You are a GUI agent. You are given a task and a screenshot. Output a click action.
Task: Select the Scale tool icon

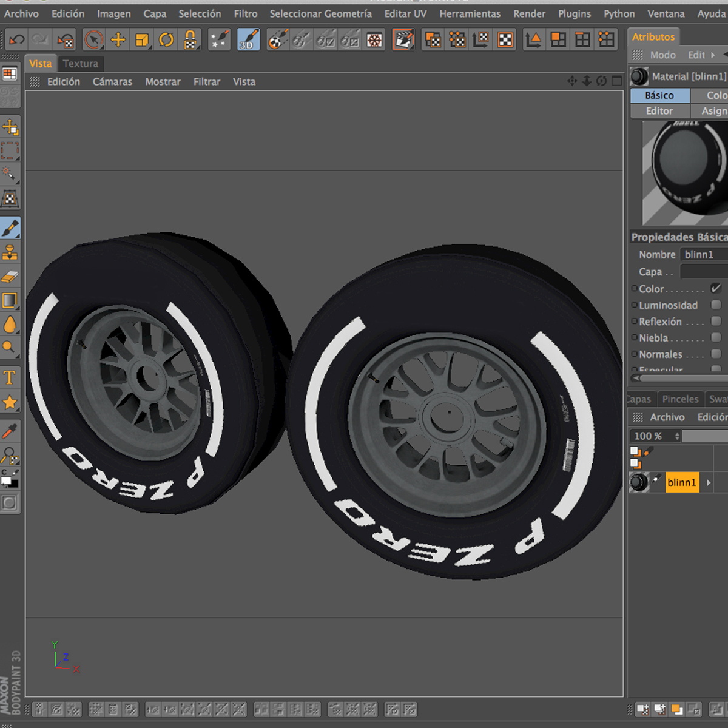pyautogui.click(x=142, y=40)
